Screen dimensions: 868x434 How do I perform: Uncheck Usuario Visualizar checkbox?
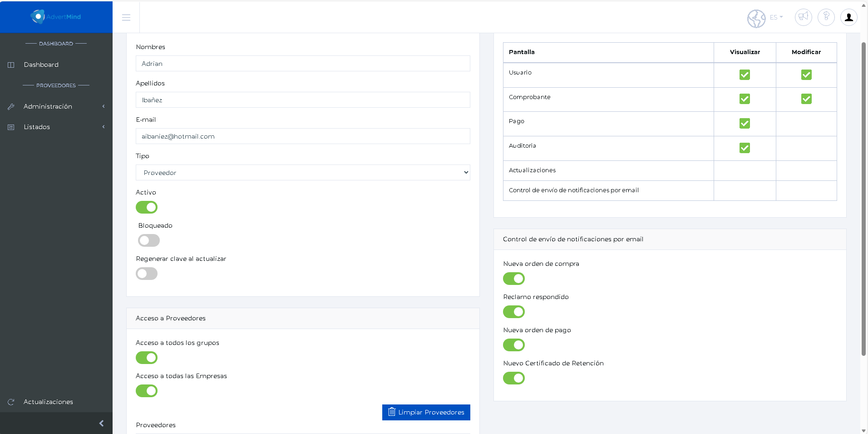click(x=745, y=75)
